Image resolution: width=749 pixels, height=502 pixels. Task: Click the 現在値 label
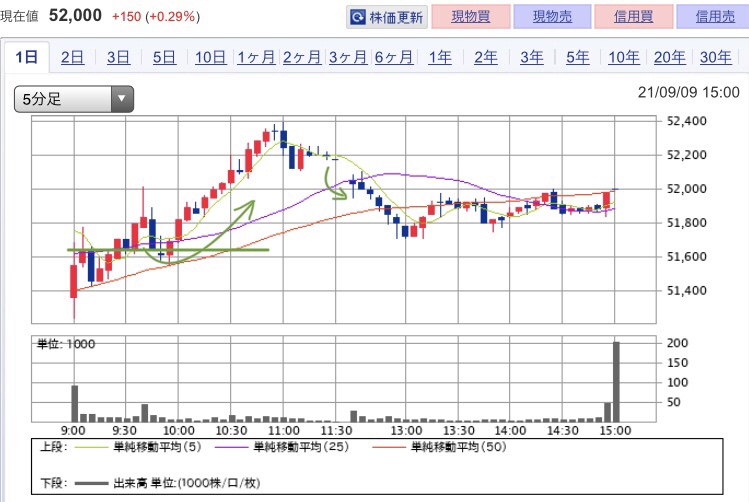click(x=19, y=17)
